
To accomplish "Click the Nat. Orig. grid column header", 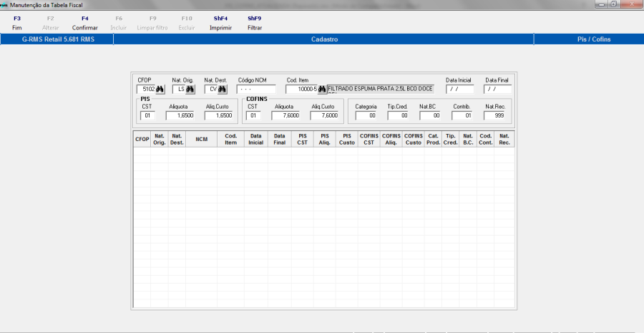I will [x=160, y=140].
